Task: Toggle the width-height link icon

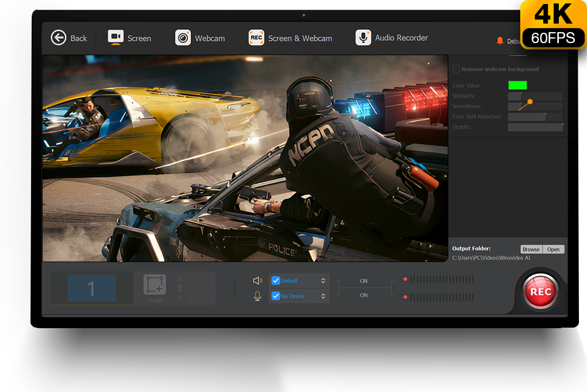Action: [x=180, y=288]
